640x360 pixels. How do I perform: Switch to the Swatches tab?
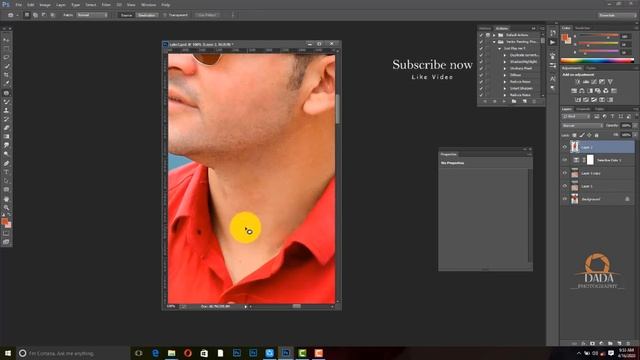pyautogui.click(x=582, y=28)
